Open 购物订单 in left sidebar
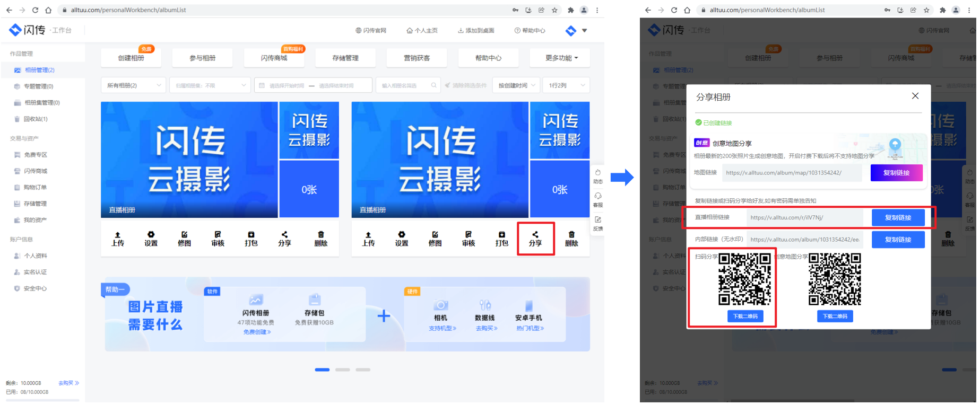This screenshot has height=405, width=980. [x=35, y=187]
